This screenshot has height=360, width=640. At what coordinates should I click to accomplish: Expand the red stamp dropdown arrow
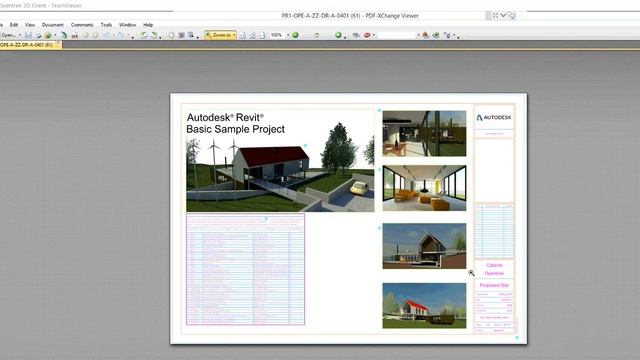(374, 35)
